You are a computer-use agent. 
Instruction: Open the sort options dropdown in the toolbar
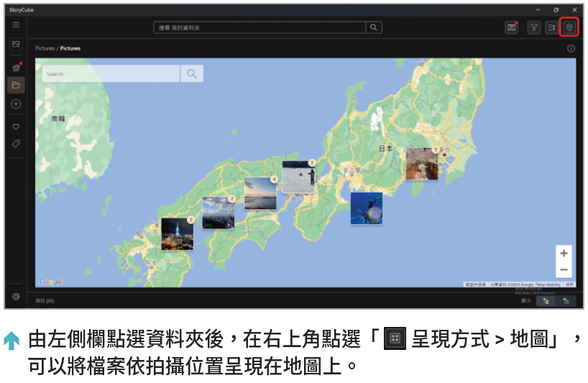tap(551, 27)
